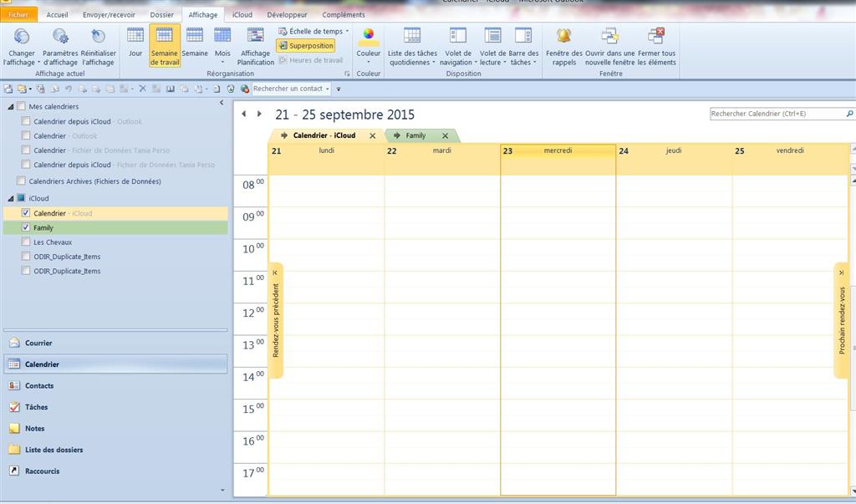Click the address book icon in quick toolbar

171,89
